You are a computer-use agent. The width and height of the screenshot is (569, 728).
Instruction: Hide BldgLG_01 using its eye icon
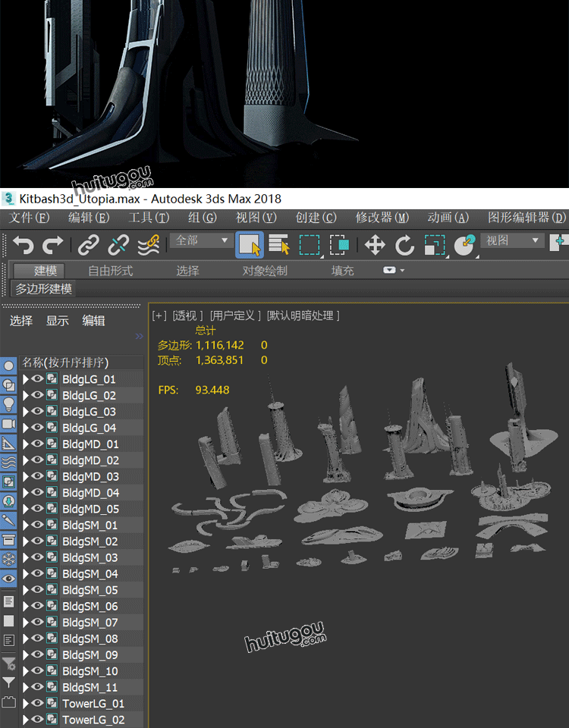tap(37, 379)
